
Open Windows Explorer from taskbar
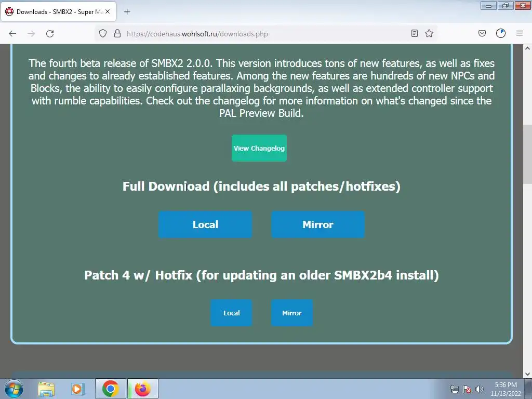click(46, 389)
